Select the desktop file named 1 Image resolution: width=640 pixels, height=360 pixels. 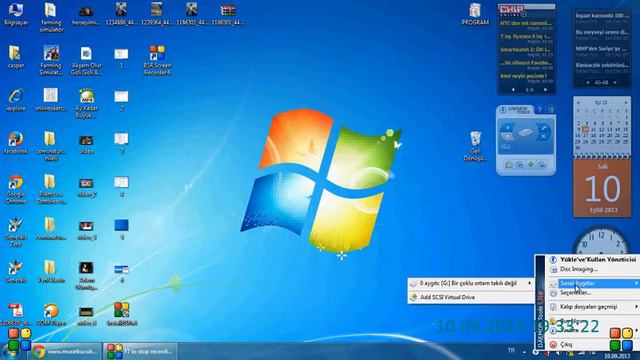tap(121, 57)
